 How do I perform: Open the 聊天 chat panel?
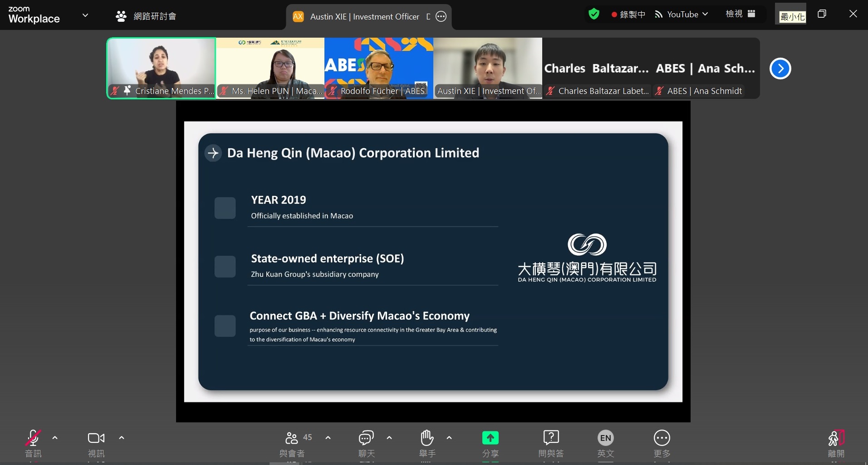[367, 443]
